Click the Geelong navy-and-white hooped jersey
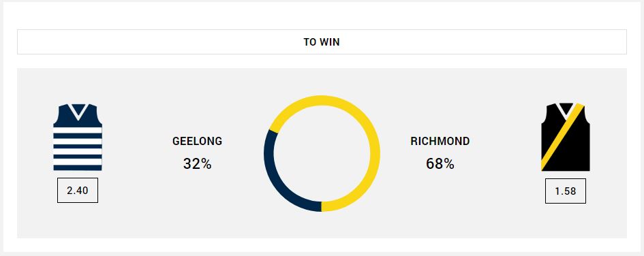Image resolution: width=644 pixels, height=256 pixels. [x=78, y=138]
